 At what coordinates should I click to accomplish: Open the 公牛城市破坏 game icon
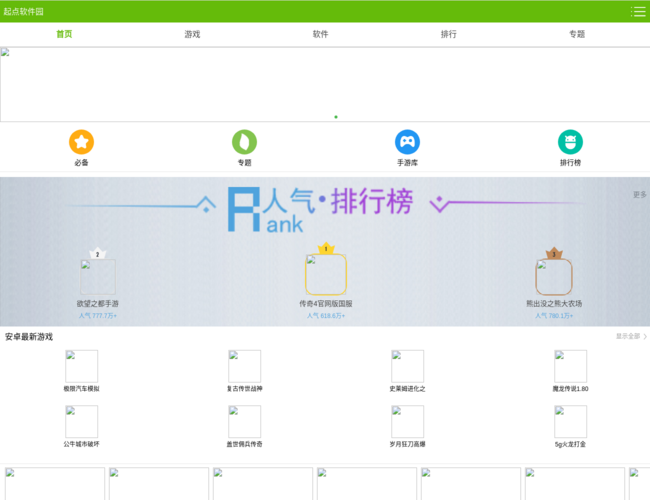click(x=82, y=422)
